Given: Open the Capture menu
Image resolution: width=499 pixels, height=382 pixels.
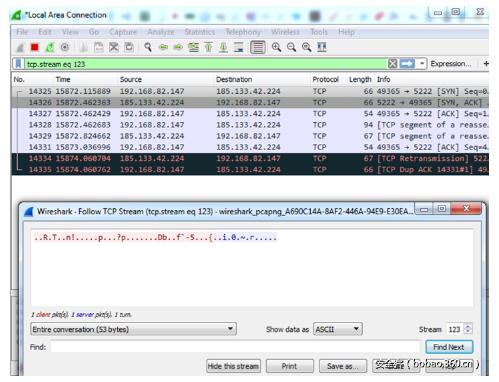Looking at the screenshot, I should (x=123, y=32).
